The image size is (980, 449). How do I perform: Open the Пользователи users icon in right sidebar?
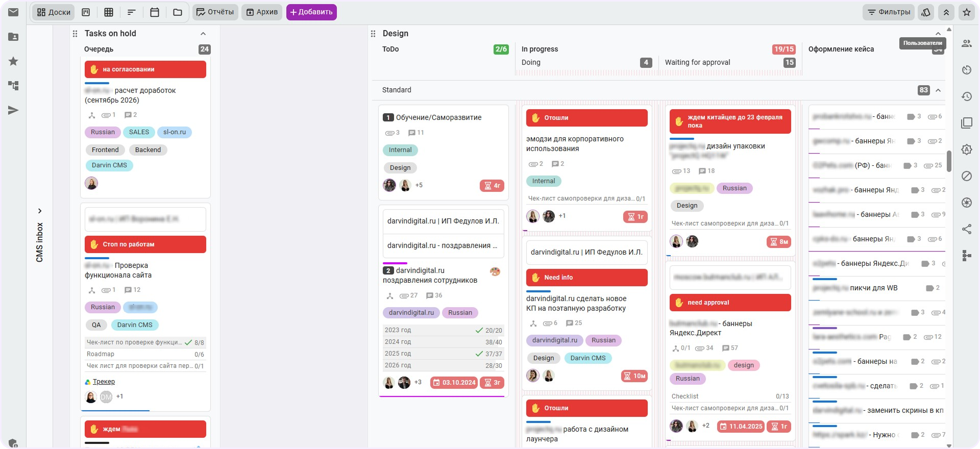(x=967, y=43)
